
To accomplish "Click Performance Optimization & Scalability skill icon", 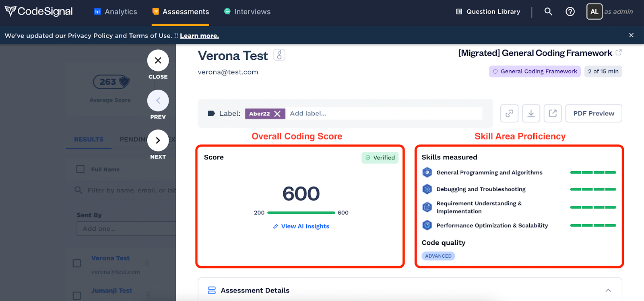I will click(x=427, y=225).
